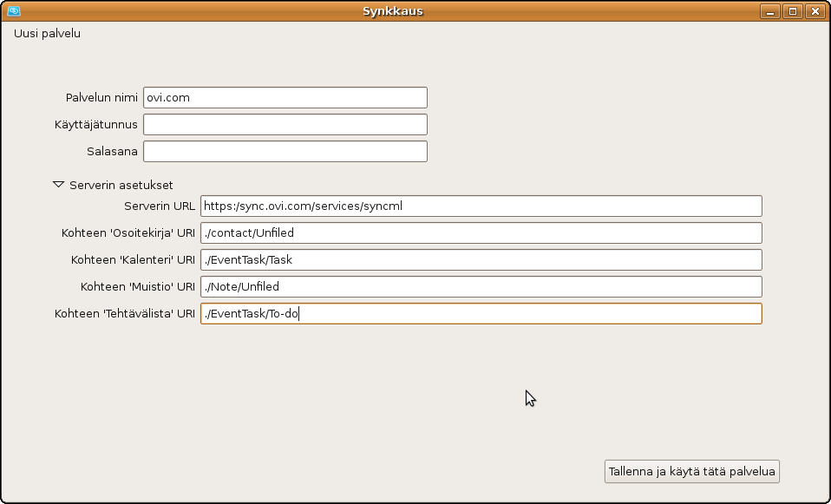Viewport: 831px width, 504px height.
Task: Click the 'Käyttäjätunnus' label text
Action: [96, 124]
